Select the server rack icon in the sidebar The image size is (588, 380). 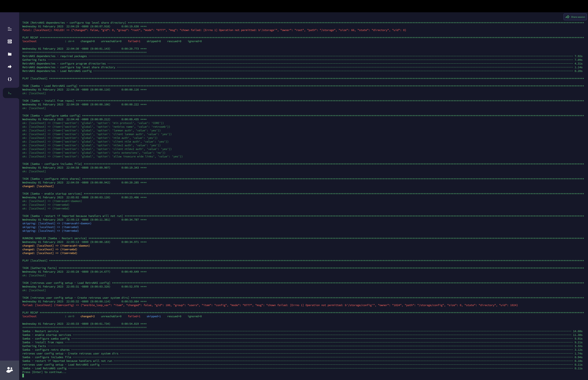point(10,41)
